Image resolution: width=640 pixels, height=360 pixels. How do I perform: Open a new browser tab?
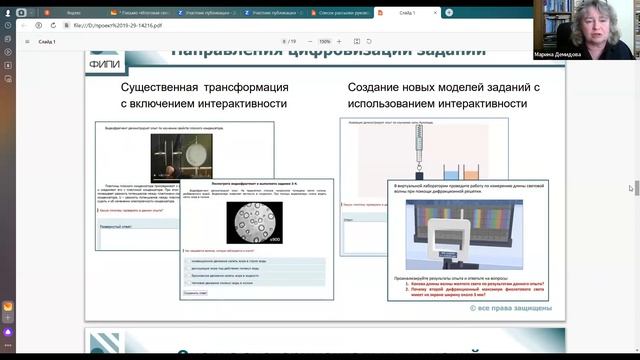(449, 13)
